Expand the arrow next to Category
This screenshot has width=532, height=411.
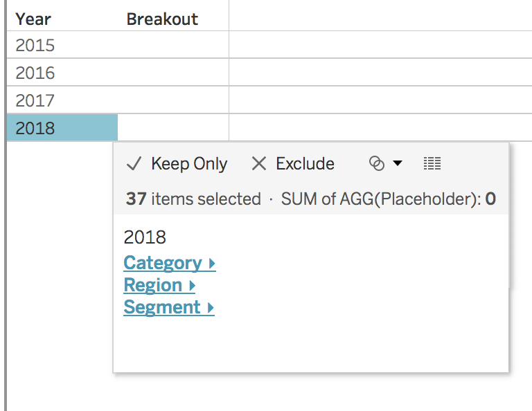[212, 264]
